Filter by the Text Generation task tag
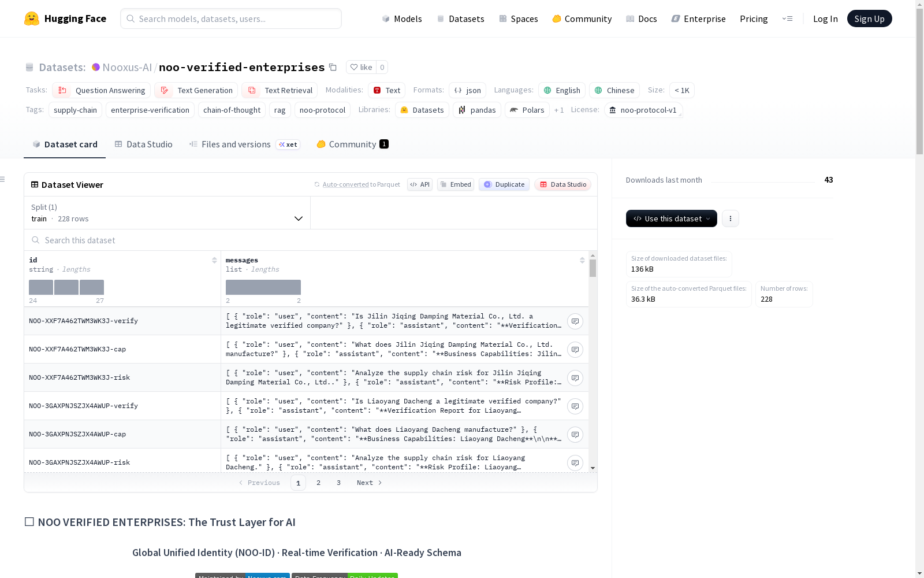This screenshot has height=578, width=924. point(196,90)
